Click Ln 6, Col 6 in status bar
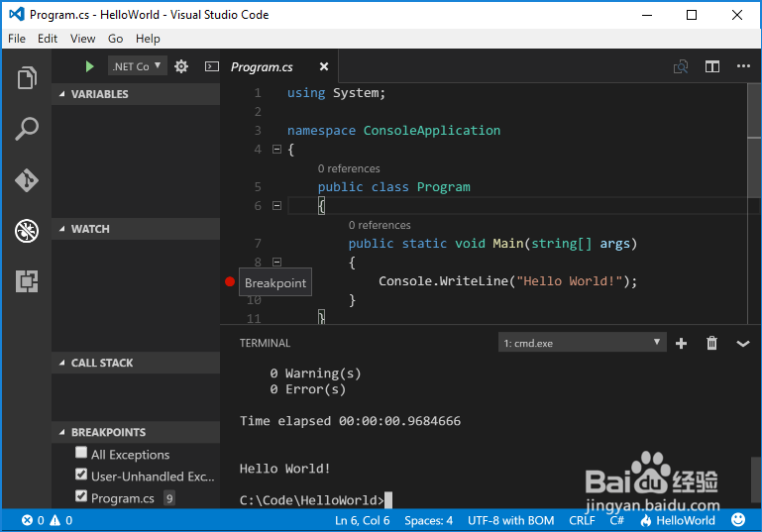Image resolution: width=762 pixels, height=532 pixels. coord(363,520)
